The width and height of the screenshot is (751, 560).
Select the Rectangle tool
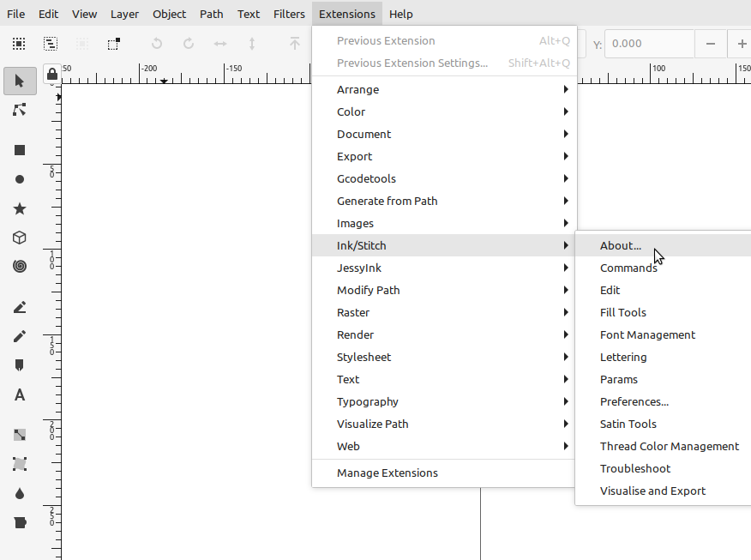[19, 150]
